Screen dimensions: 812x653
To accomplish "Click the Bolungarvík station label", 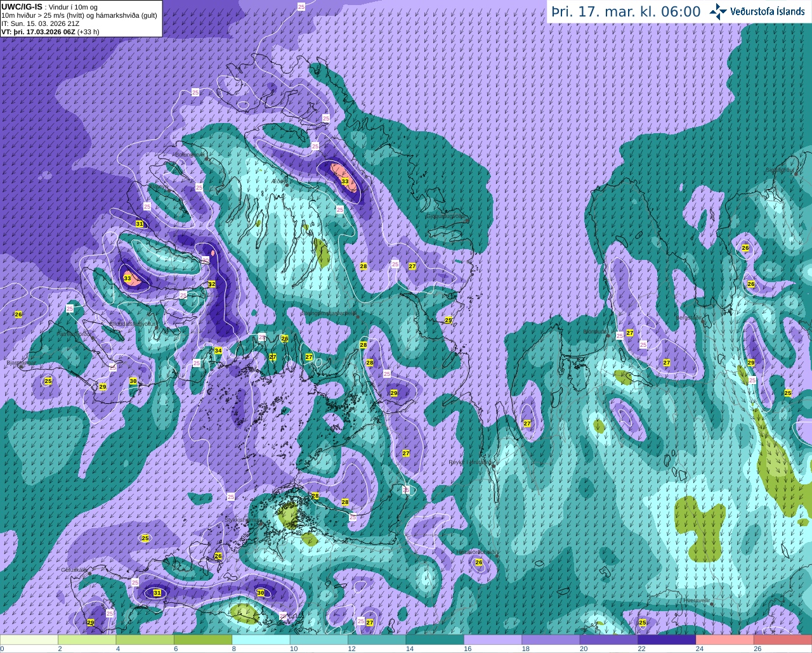I will pos(190,154).
